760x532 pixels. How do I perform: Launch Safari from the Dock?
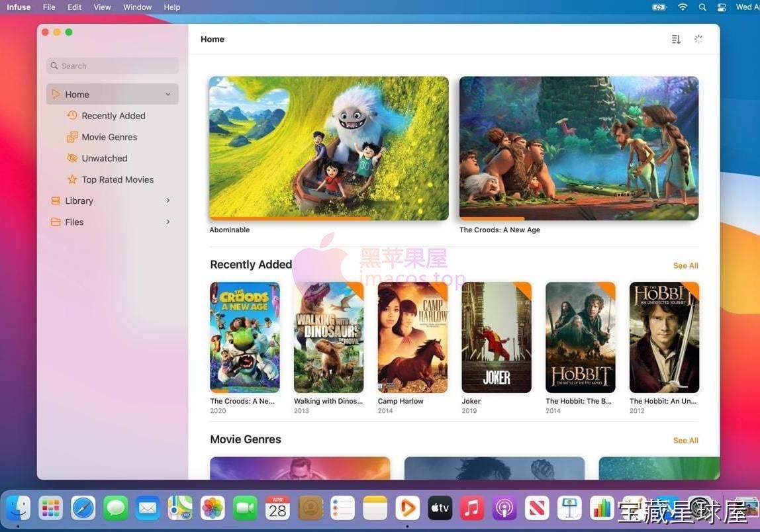83,508
